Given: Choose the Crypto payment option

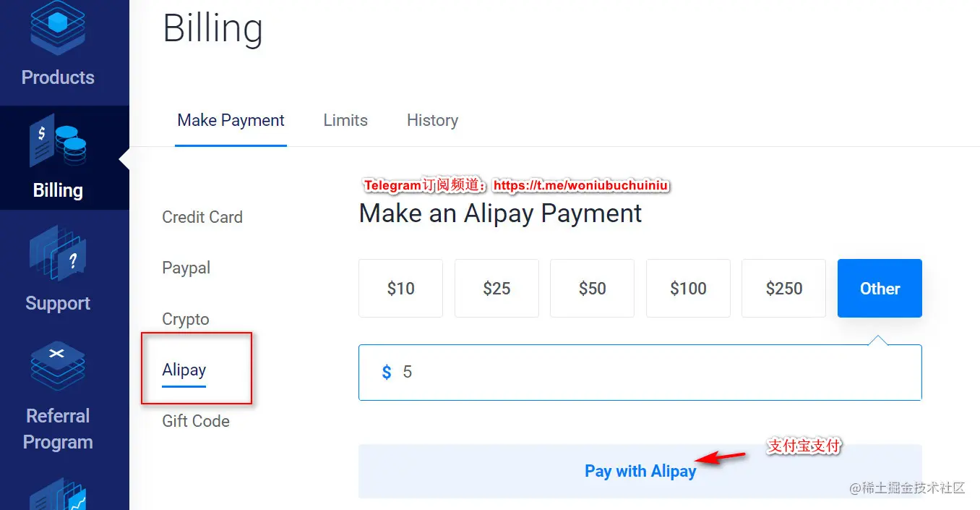Looking at the screenshot, I should coord(186,318).
